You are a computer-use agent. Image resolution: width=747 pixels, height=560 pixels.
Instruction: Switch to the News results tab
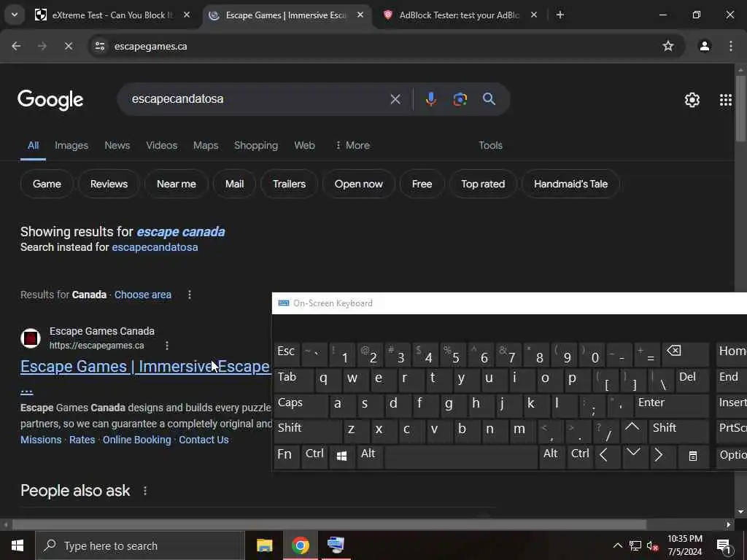pos(117,145)
